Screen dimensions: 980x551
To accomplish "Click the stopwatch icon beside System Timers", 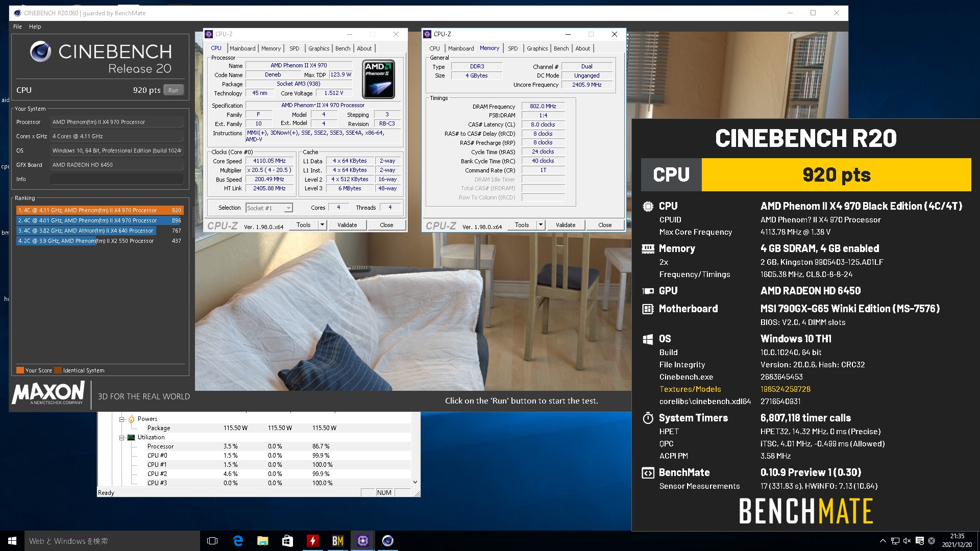I will pyautogui.click(x=648, y=418).
